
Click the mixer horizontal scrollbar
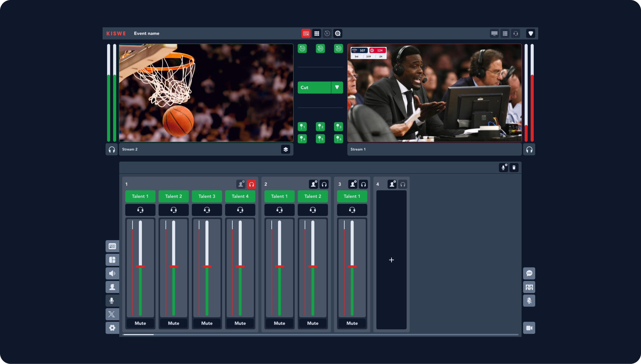(321, 335)
